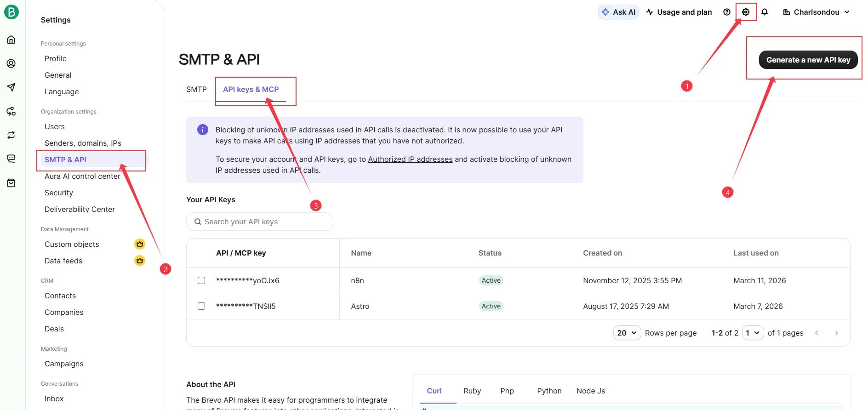Open the settings gear icon
The height and width of the screenshot is (410, 868).
point(746,12)
